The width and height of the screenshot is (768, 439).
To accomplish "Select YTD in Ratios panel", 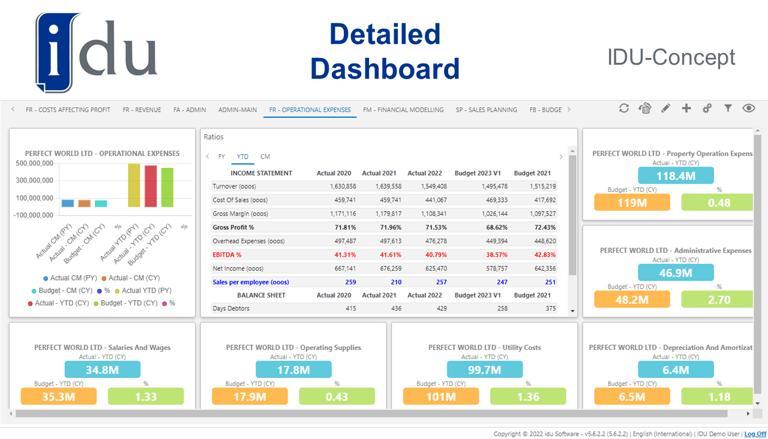I will (x=242, y=157).
